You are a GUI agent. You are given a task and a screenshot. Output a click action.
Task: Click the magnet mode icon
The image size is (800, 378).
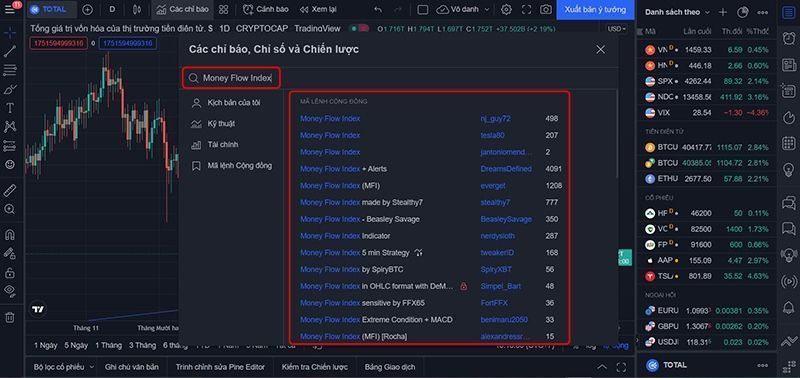coord(10,235)
